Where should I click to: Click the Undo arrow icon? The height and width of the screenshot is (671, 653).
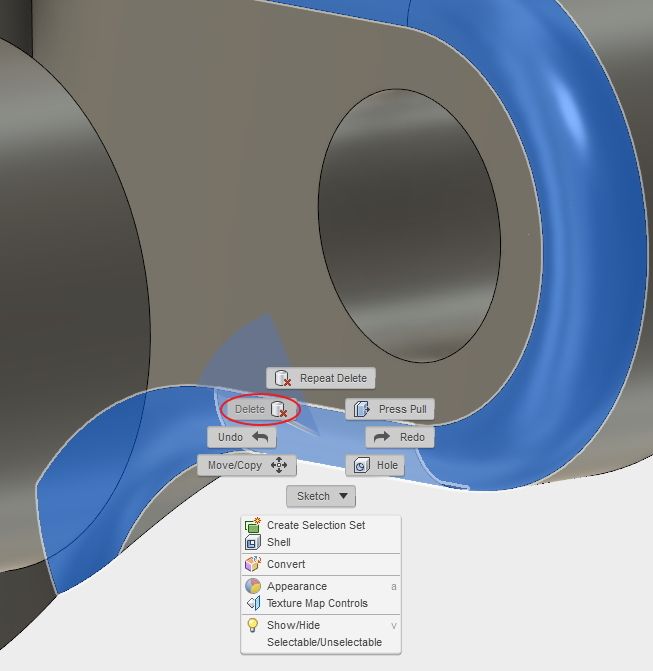pyautogui.click(x=260, y=437)
